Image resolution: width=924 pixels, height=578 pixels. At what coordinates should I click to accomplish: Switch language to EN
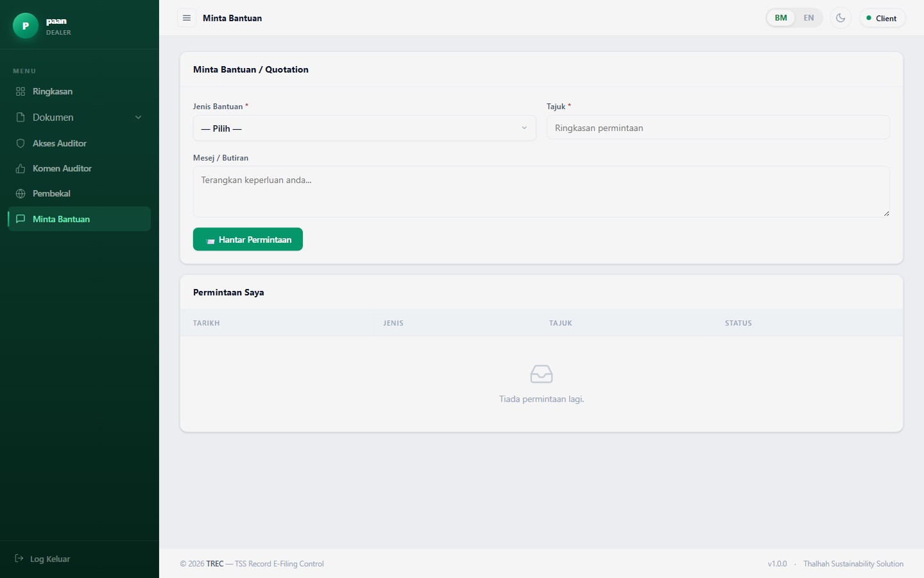809,18
